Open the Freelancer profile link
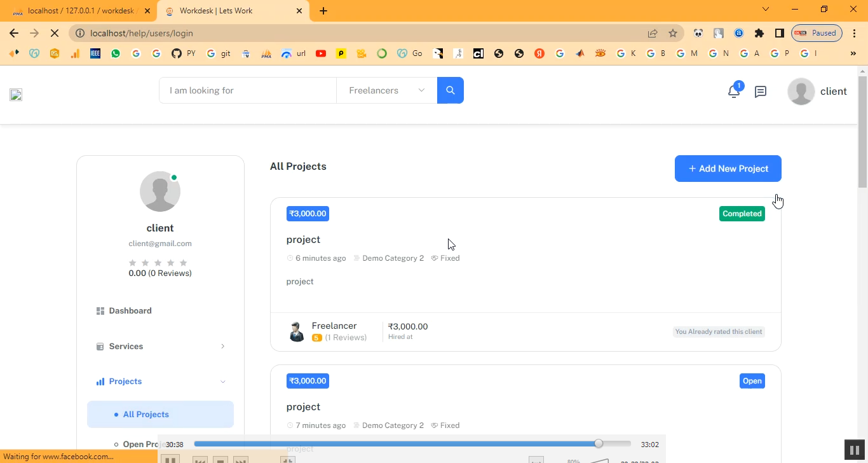Screen dimensions: 868x463 [x=334, y=326]
